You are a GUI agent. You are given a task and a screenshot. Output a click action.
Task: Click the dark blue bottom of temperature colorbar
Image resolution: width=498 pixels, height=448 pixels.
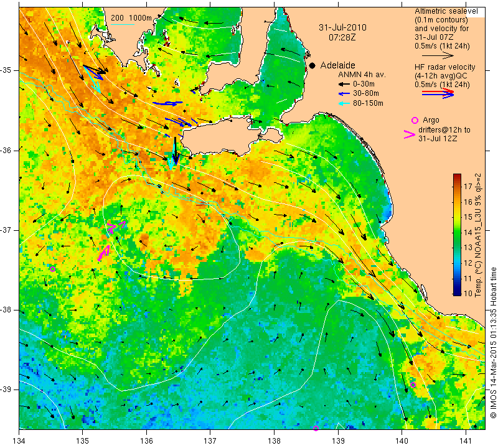coord(457,292)
